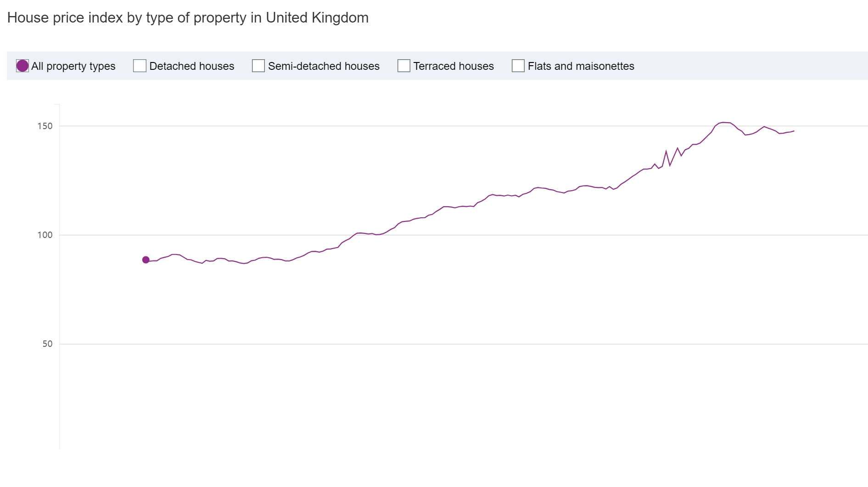Click the 'Detached houses' legend text
This screenshot has width=868, height=487.
192,66
